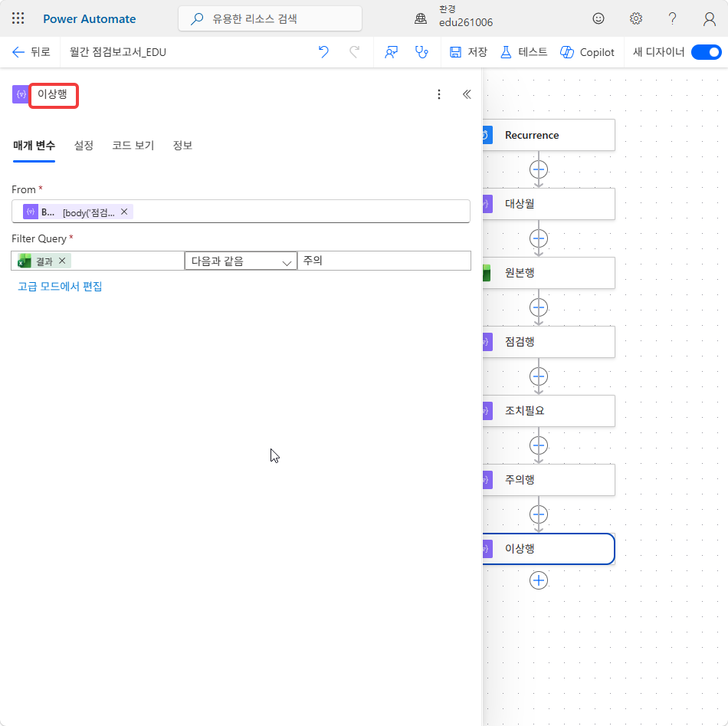This screenshot has width=728, height=726.
Task: Click the filter value field 주의
Action: pos(384,261)
